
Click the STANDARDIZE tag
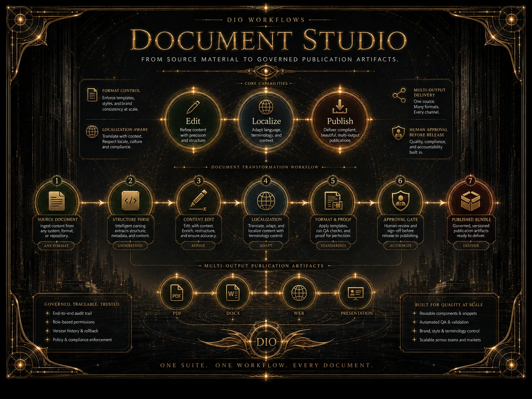[x=333, y=246]
